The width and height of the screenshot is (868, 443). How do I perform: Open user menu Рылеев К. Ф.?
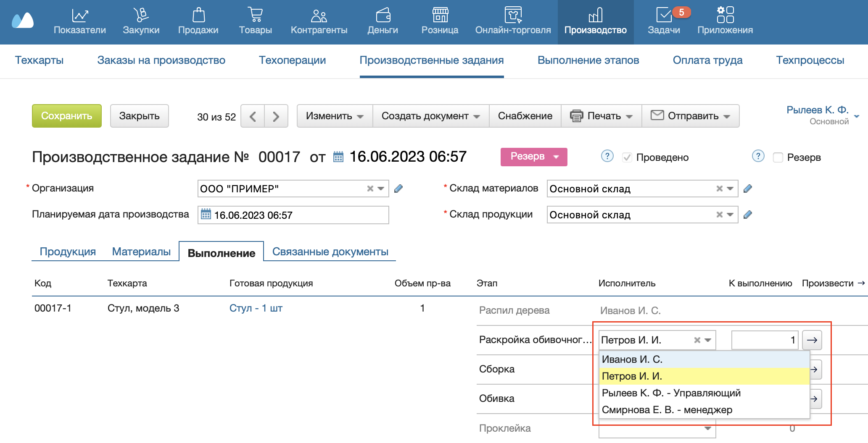pyautogui.click(x=822, y=115)
